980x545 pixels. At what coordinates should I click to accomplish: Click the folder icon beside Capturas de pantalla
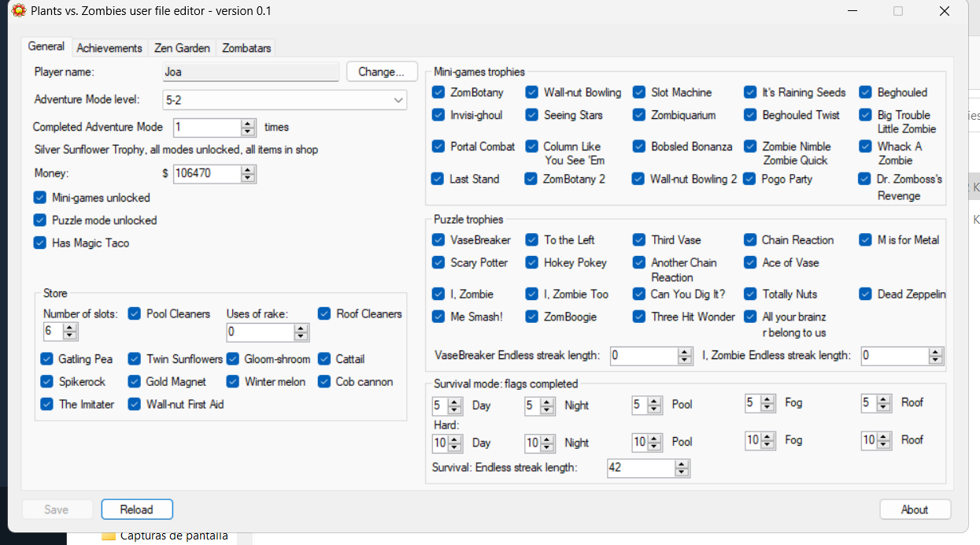[109, 536]
